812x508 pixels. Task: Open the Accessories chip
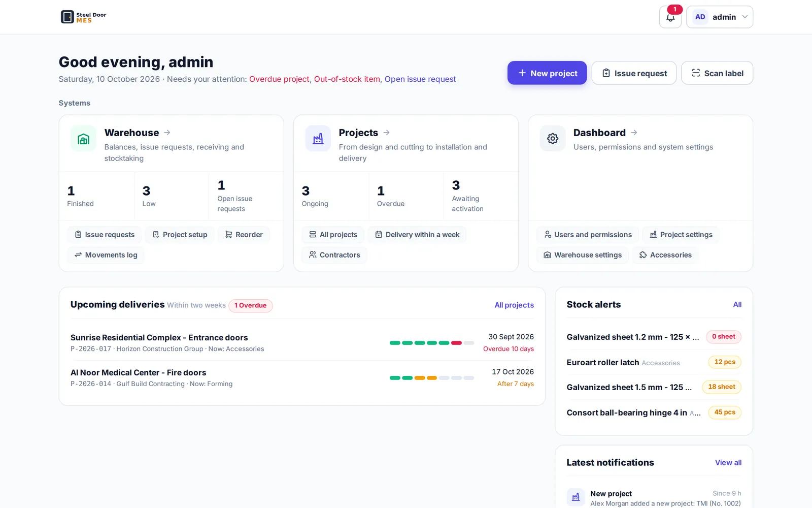click(x=665, y=255)
